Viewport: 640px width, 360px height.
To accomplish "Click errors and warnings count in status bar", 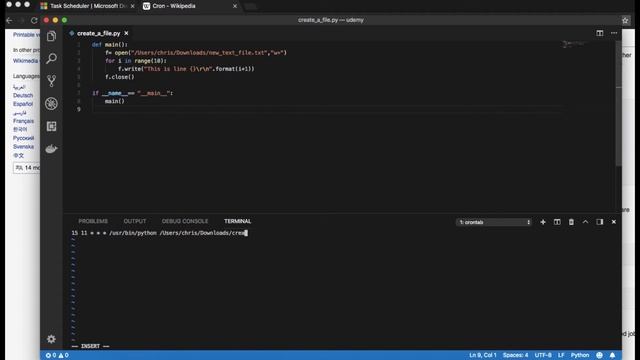I will (x=57, y=355).
